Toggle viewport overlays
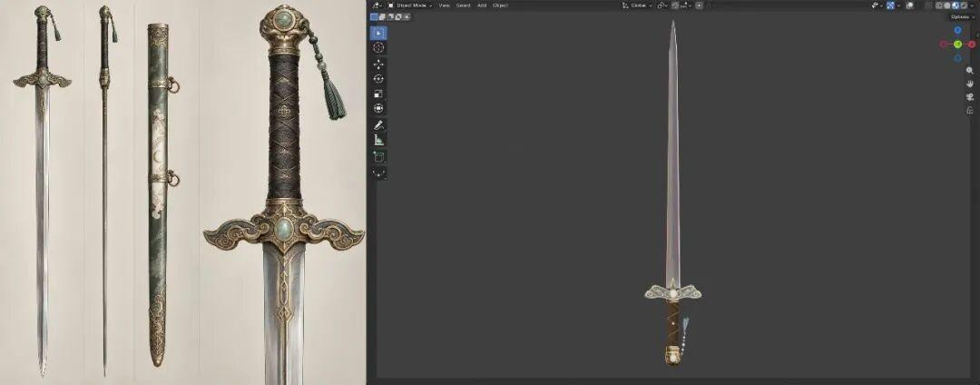980x385 pixels. [x=910, y=5]
